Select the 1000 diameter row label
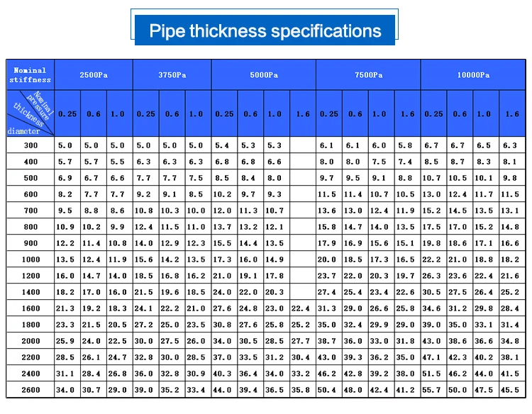Screen dimensions: 532x414 pos(30,259)
